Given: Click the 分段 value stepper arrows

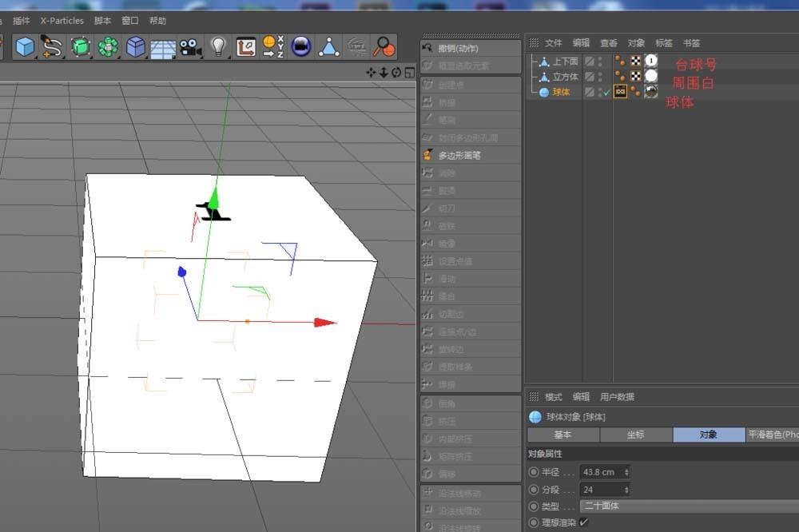Looking at the screenshot, I should [626, 490].
